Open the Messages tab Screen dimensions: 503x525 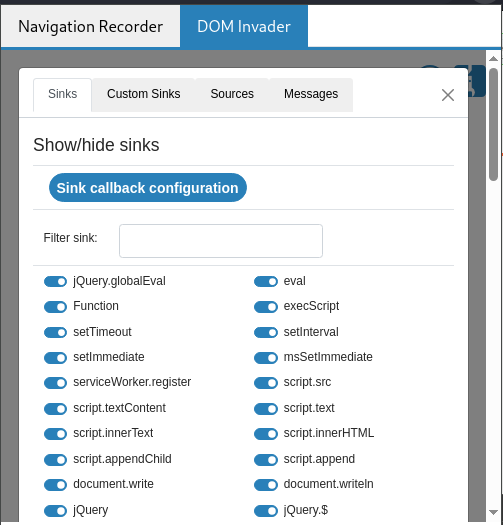(x=311, y=94)
